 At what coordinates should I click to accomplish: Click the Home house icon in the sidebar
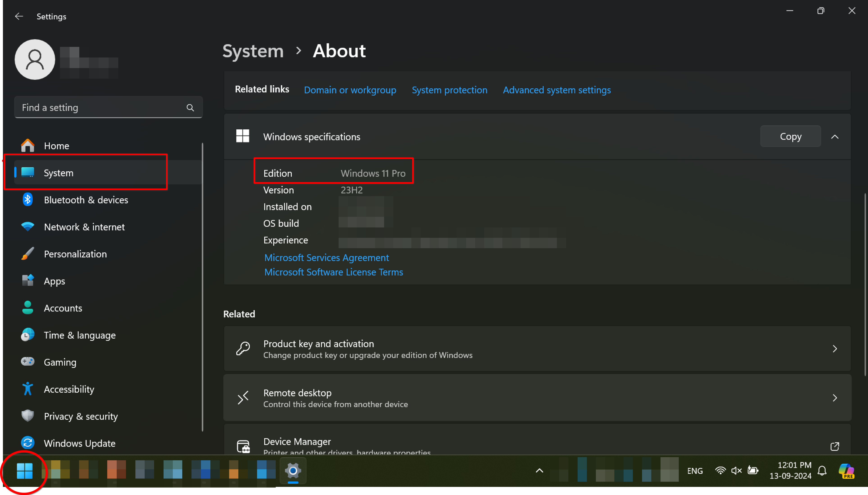point(27,146)
